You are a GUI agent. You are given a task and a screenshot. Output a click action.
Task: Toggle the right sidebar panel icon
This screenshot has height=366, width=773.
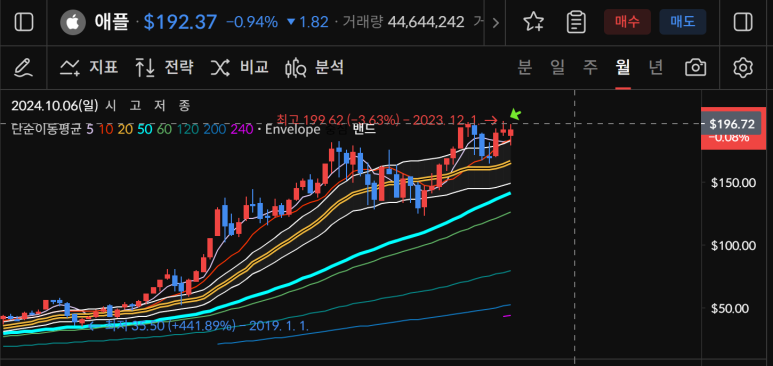point(743,22)
